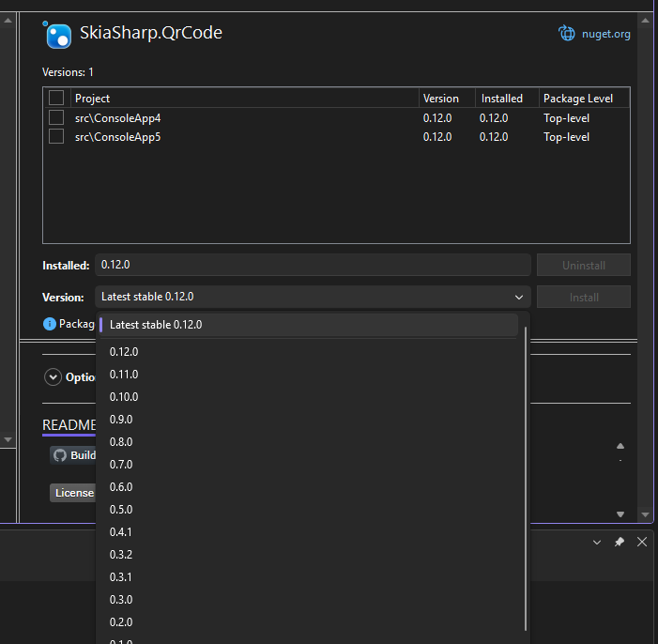Click the Installed version field 0.12.0
The height and width of the screenshot is (644, 658).
point(313,265)
